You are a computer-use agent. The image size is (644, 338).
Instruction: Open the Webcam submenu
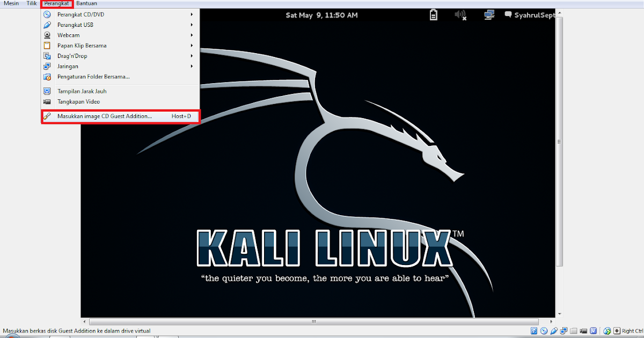120,35
